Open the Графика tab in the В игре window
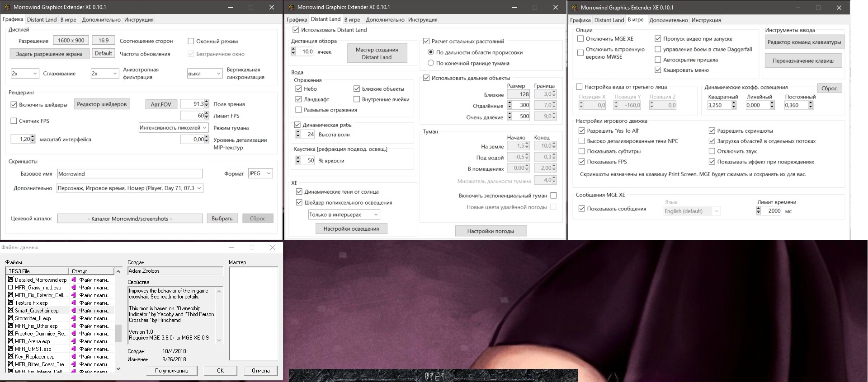868x382 pixels. point(580,20)
